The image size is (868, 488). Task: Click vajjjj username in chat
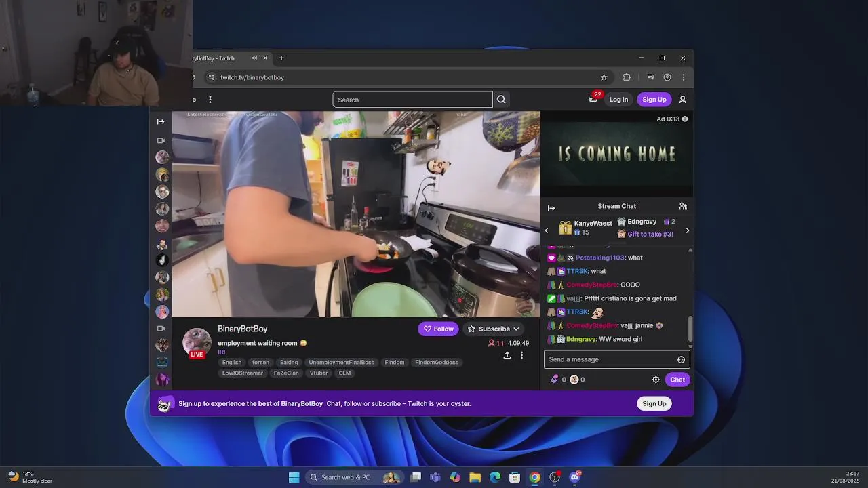[x=573, y=298]
